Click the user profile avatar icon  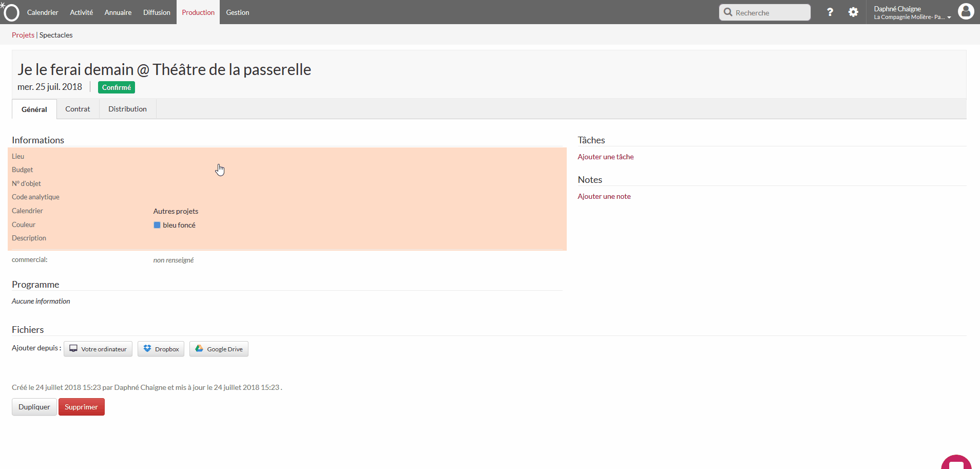[x=966, y=11]
